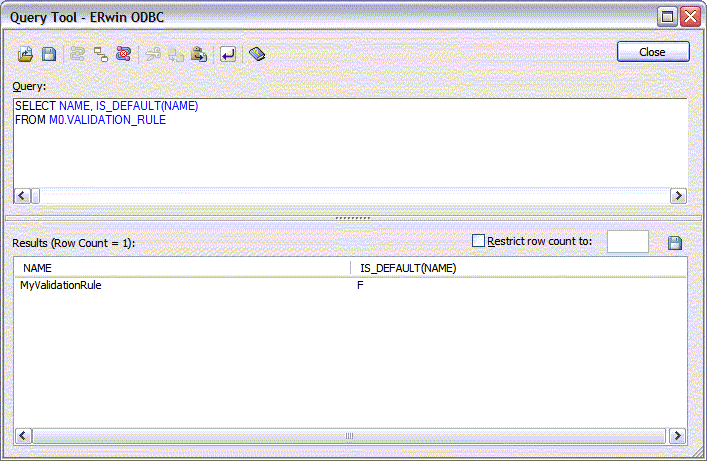
Task: Open the help book icon
Action: click(257, 54)
